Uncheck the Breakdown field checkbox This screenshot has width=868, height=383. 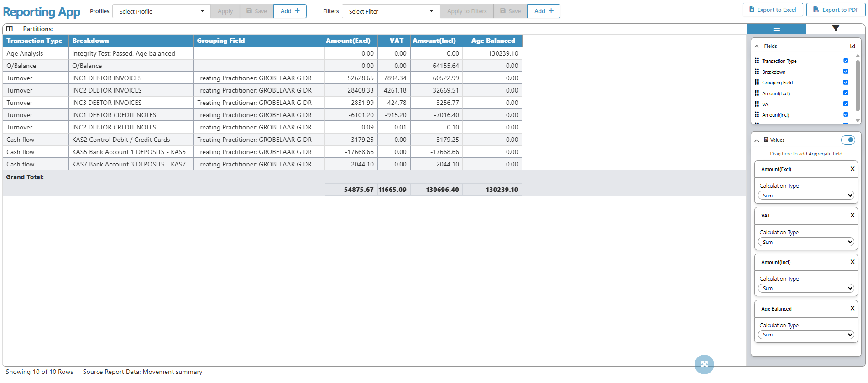(846, 72)
